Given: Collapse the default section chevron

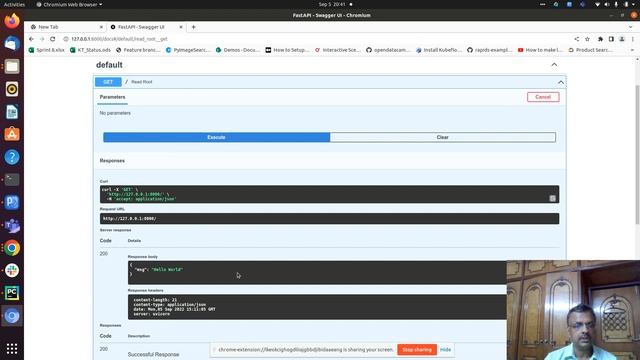Looking at the screenshot, I should (x=554, y=65).
